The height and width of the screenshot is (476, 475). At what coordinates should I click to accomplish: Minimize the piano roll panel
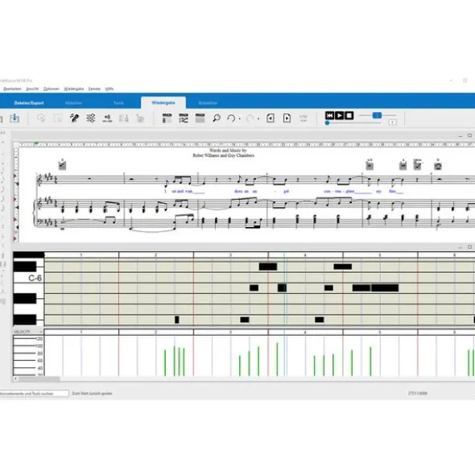tap(461, 247)
